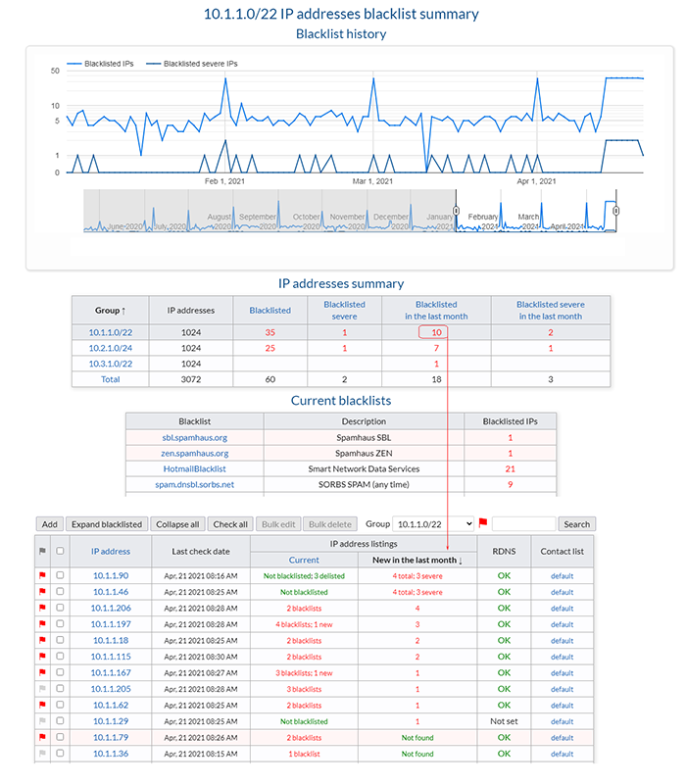Open the HotmailBlacklist link
The width and height of the screenshot is (686, 784).
point(194,469)
